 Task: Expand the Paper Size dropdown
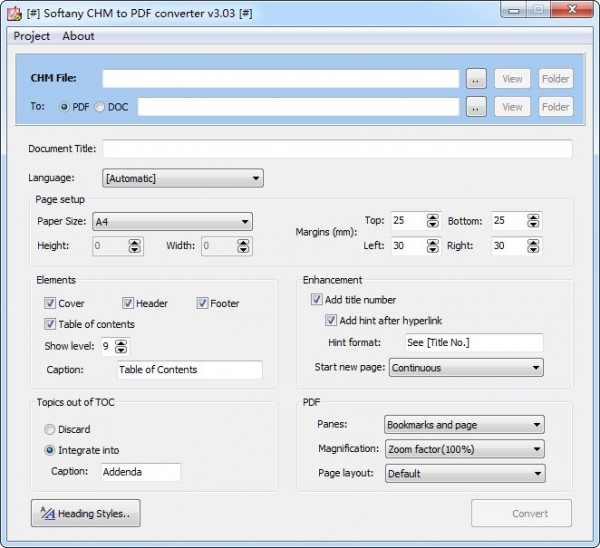pos(172,222)
